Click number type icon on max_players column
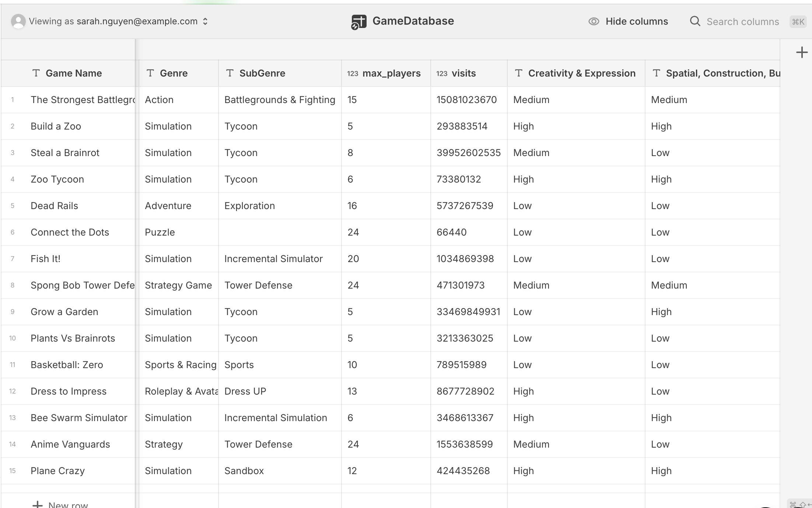812x508 pixels. pos(352,73)
